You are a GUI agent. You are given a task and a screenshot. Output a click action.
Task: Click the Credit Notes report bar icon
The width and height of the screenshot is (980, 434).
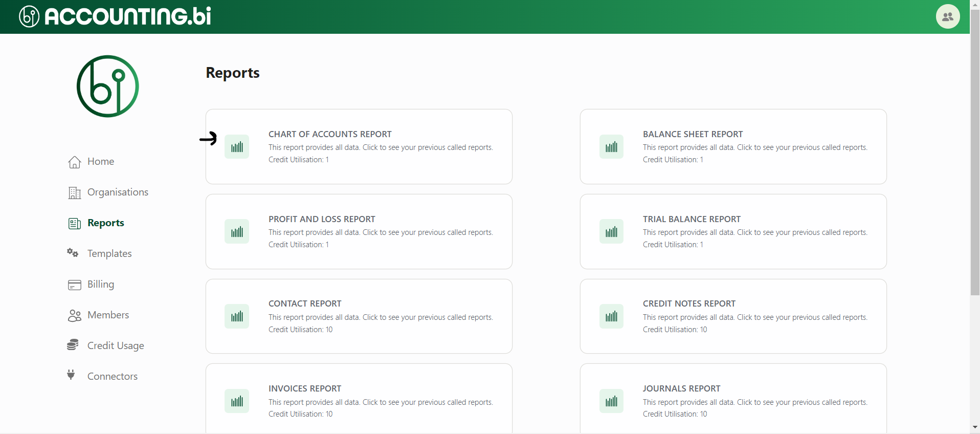click(611, 316)
